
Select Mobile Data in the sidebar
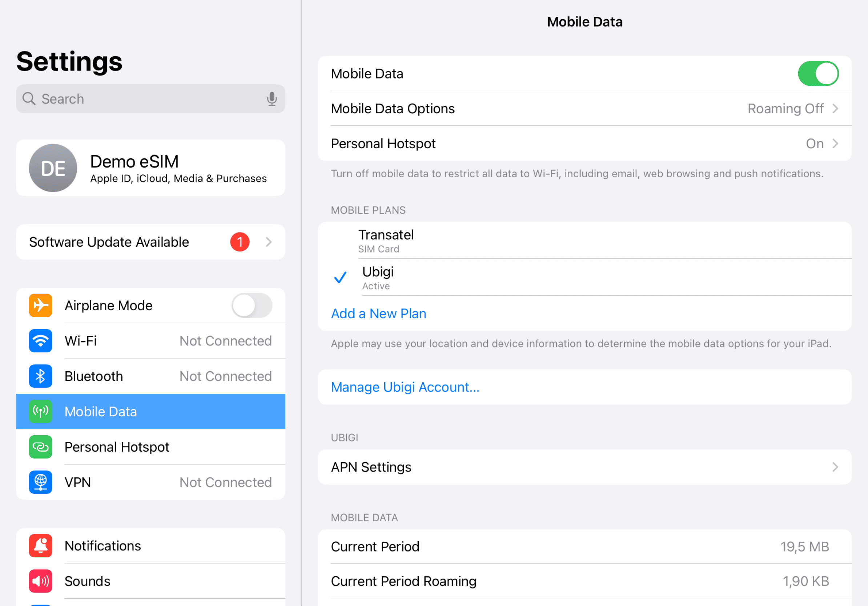click(150, 411)
